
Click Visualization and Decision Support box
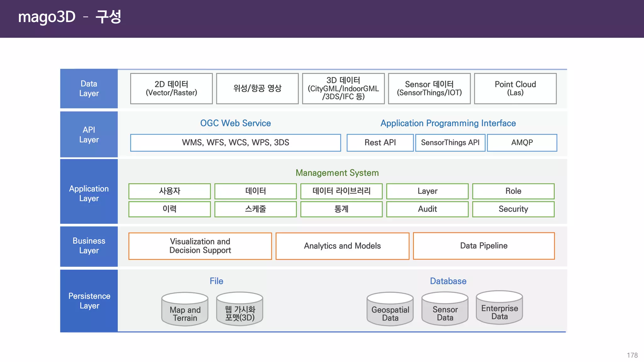tap(200, 246)
